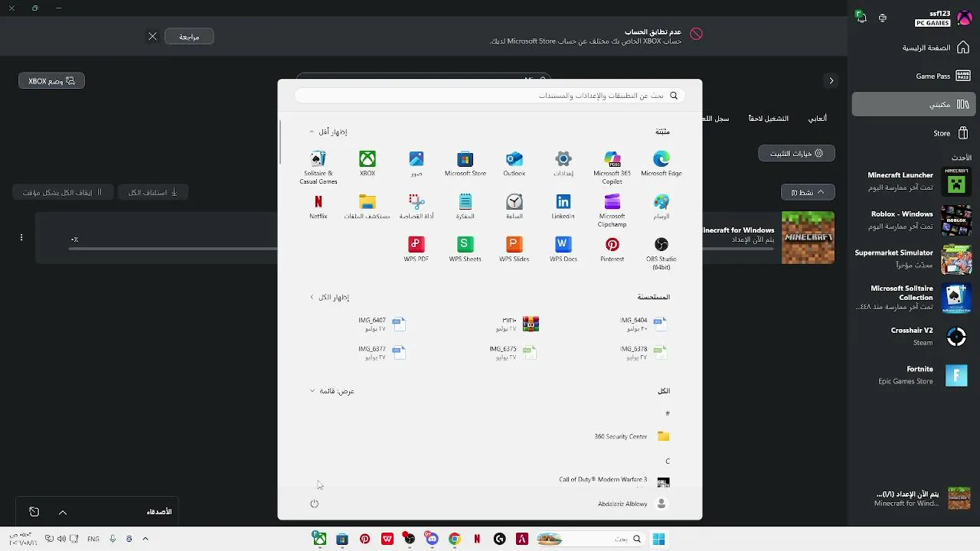Click the Xbox app forward navigation arrow

pos(831,80)
